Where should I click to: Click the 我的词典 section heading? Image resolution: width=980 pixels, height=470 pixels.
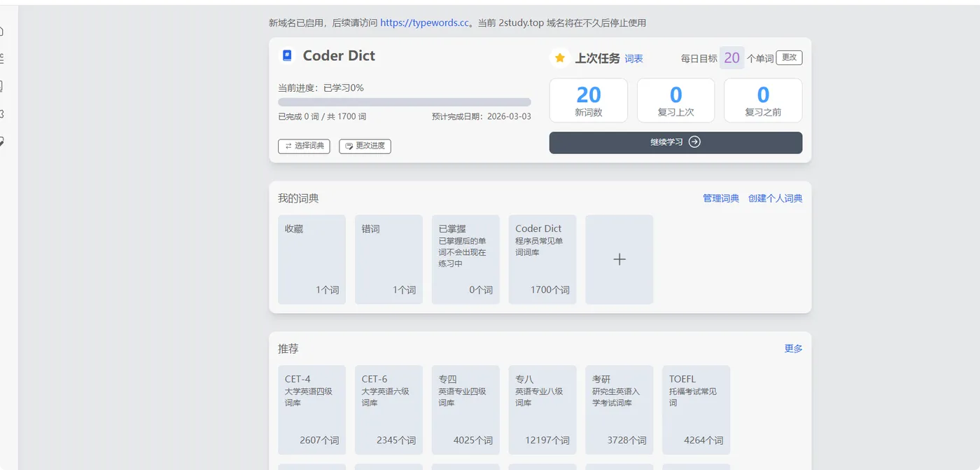pyautogui.click(x=298, y=199)
